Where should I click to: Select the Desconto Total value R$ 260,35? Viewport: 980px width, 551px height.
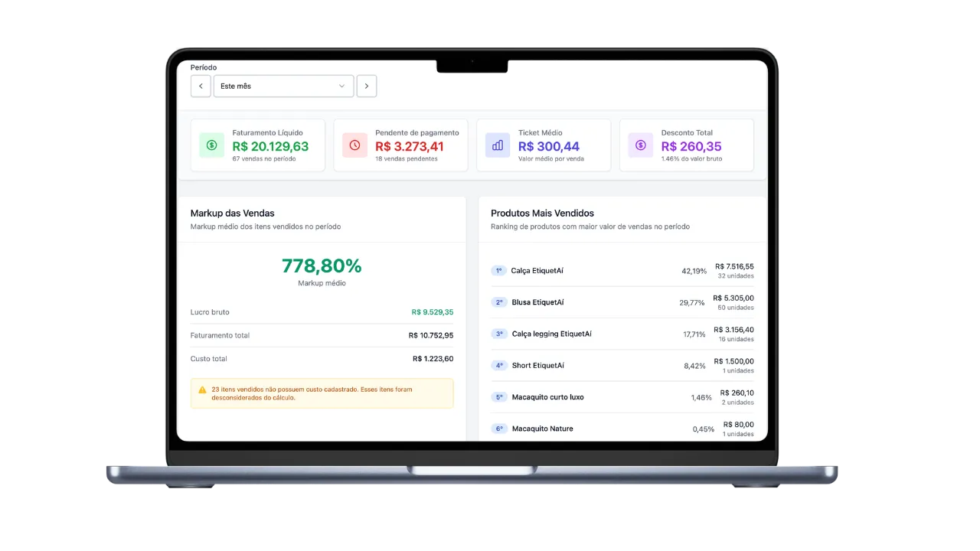point(691,146)
